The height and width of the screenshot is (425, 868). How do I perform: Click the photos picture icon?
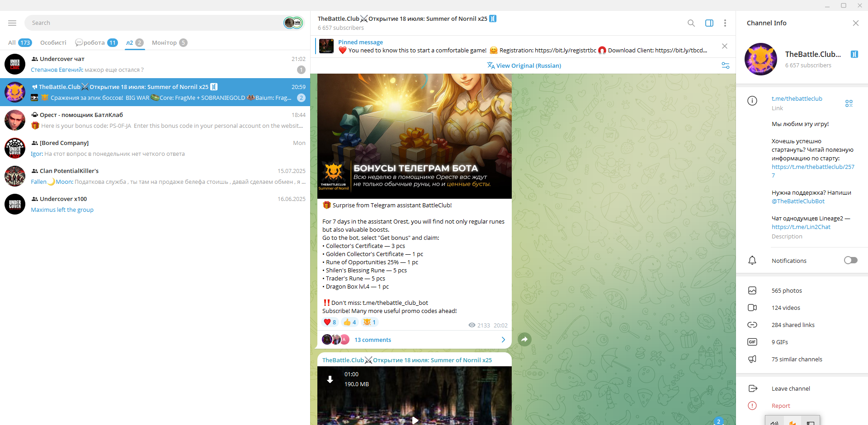tap(752, 290)
